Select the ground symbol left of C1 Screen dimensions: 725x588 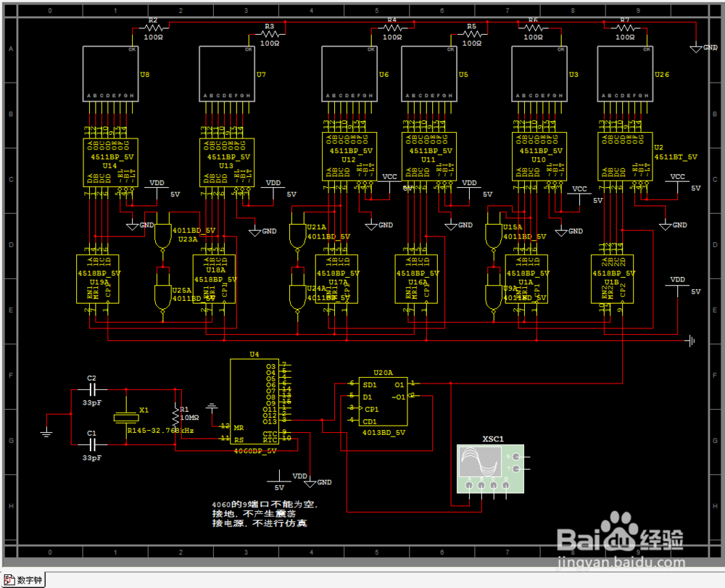click(x=46, y=434)
